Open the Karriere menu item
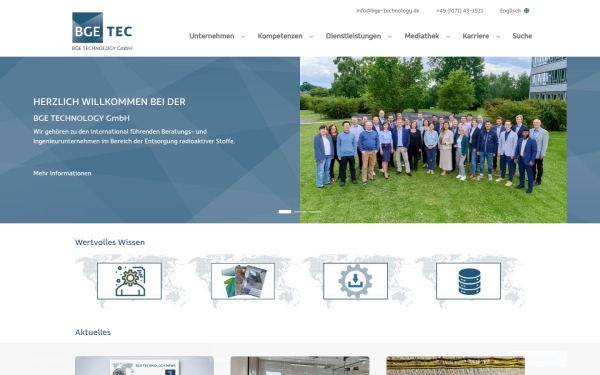Screen dimensions: 600x375 (476, 36)
